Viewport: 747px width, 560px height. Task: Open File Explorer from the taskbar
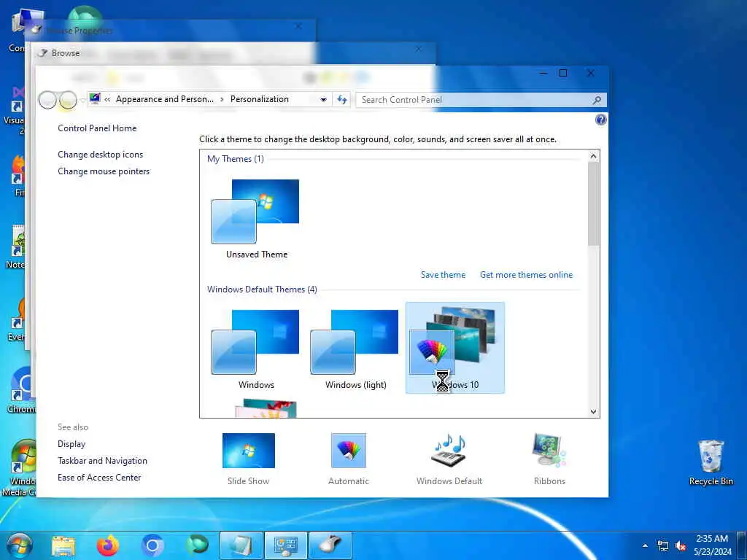tap(63, 545)
